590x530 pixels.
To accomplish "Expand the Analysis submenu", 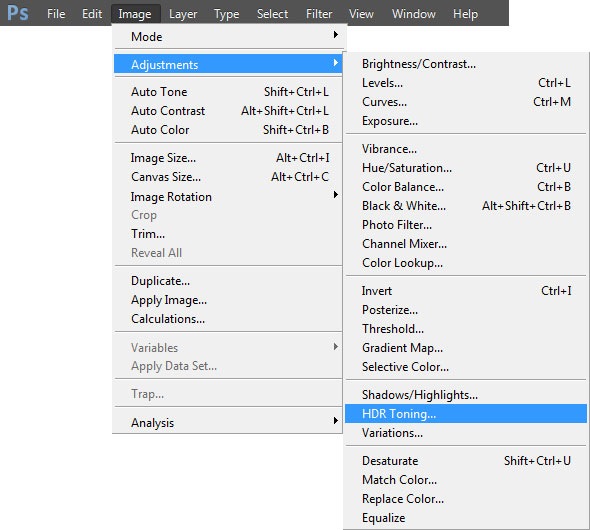I will pyautogui.click(x=228, y=422).
